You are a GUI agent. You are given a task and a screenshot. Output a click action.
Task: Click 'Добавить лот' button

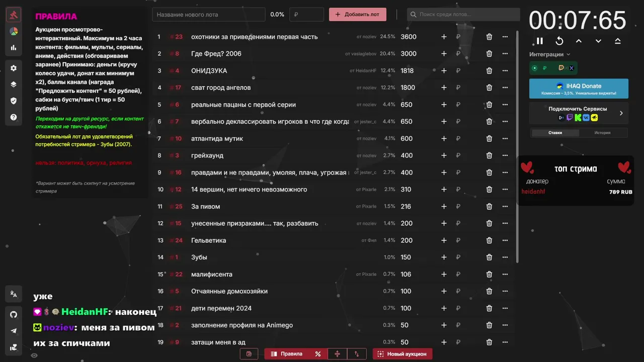click(x=358, y=15)
